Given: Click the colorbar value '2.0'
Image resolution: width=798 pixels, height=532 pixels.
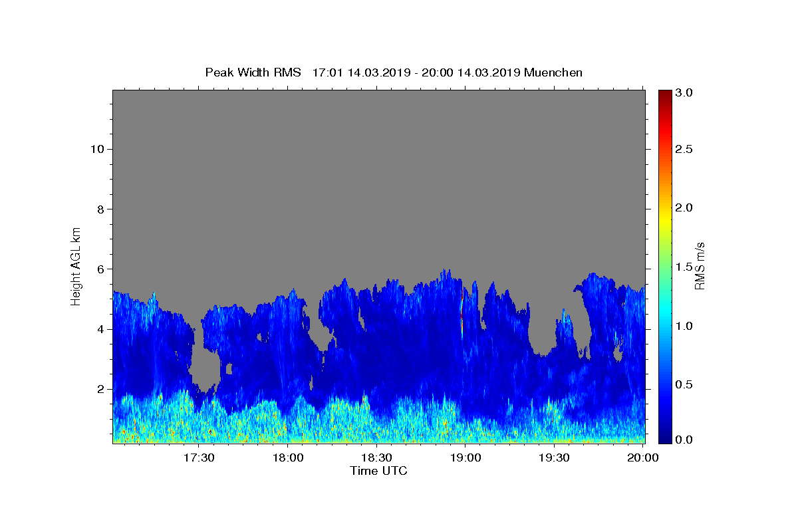Looking at the screenshot, I should tap(684, 208).
